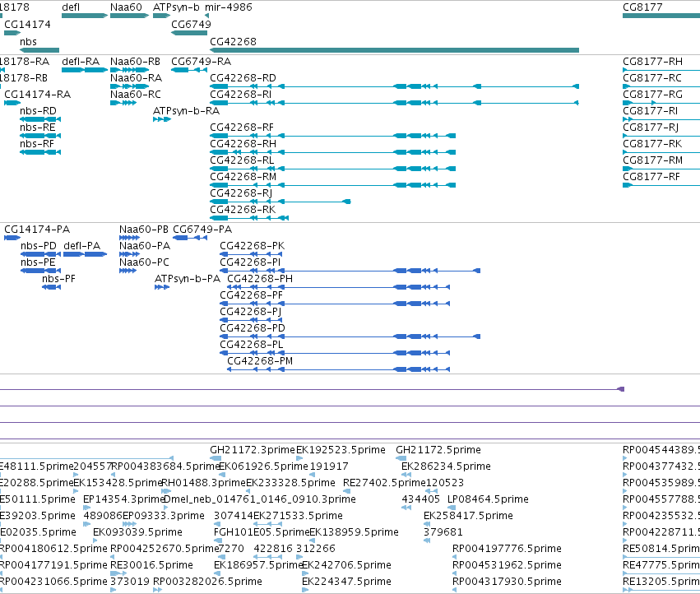The width and height of the screenshot is (700, 594).
Task: Select transcript CG42268-RH
Action: pyautogui.click(x=243, y=144)
